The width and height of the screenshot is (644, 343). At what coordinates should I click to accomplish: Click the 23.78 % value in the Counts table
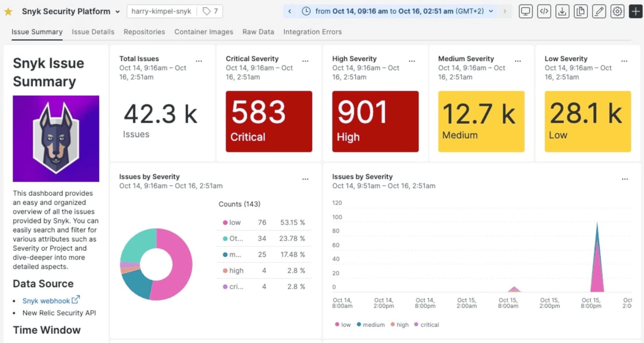pos(293,238)
